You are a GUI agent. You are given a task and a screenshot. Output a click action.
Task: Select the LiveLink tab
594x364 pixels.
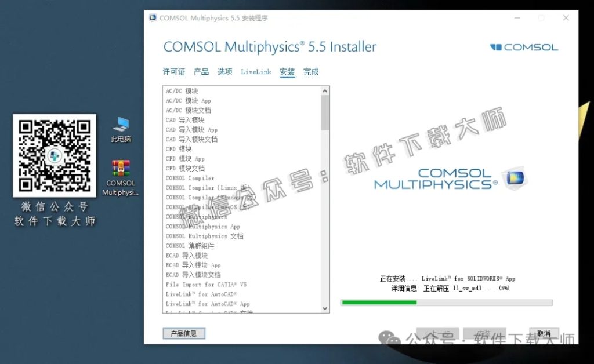click(x=256, y=71)
